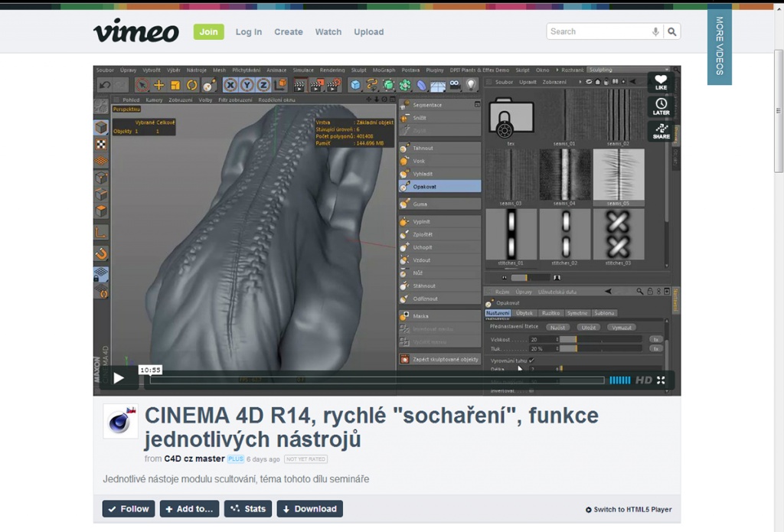Open the viewport Kamery menu
This screenshot has height=532, width=784.
[x=154, y=100]
